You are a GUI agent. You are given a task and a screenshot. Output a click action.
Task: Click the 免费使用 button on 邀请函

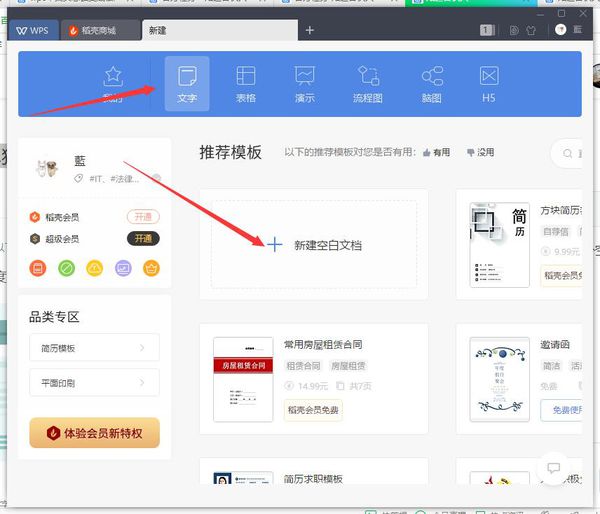click(x=562, y=410)
